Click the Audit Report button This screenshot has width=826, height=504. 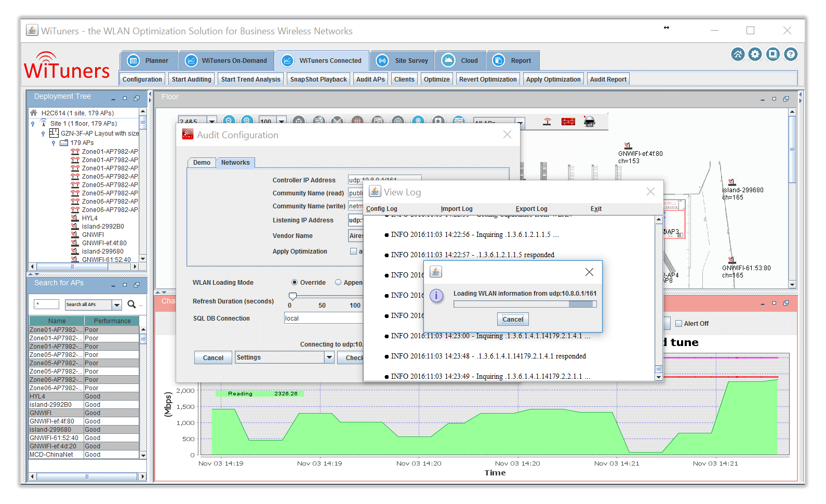[x=608, y=79]
